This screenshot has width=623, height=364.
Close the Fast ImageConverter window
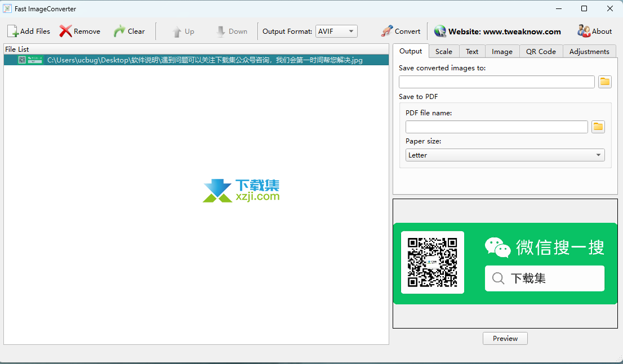point(610,9)
